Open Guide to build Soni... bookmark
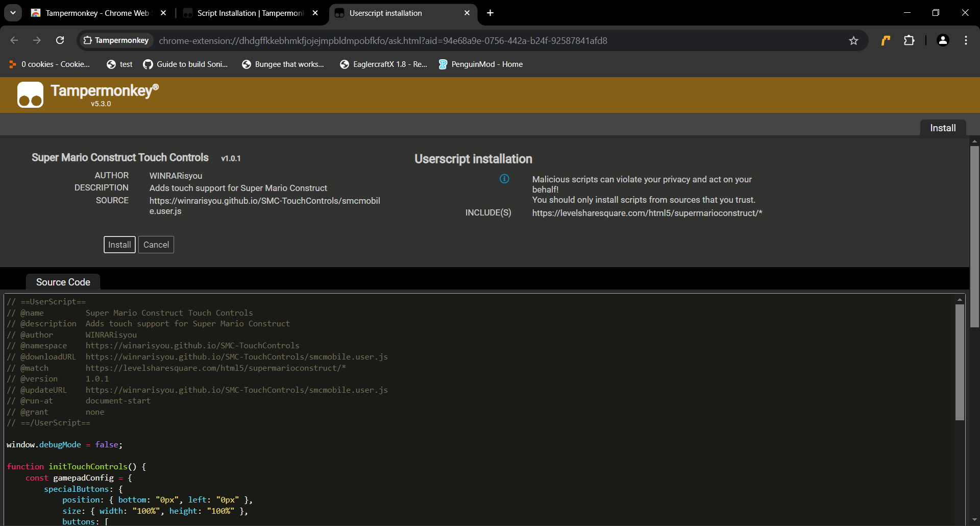The height and width of the screenshot is (526, 980). coord(186,64)
